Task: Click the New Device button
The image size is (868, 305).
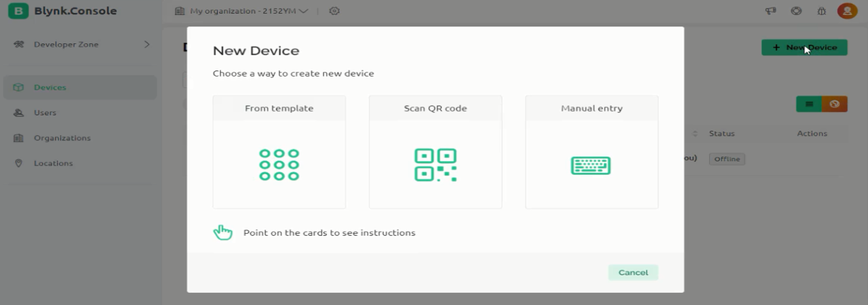Action: coord(804,47)
